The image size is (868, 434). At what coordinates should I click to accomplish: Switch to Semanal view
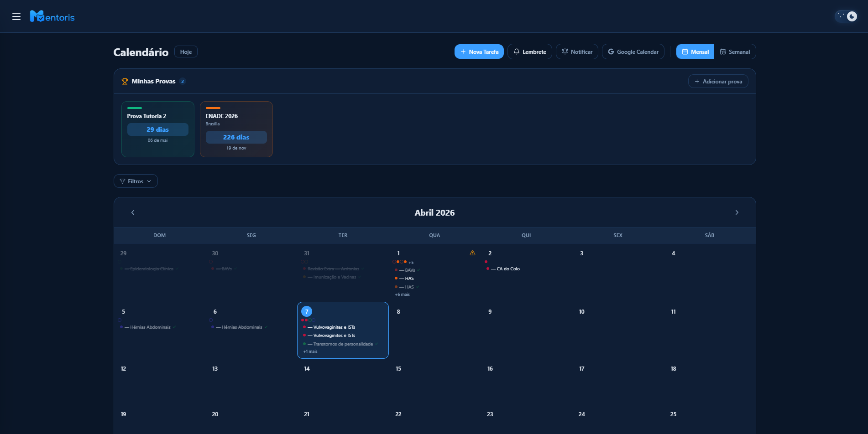[x=735, y=52]
